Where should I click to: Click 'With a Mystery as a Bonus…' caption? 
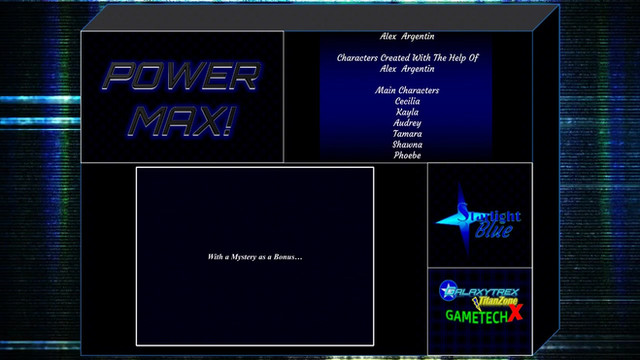[255, 257]
